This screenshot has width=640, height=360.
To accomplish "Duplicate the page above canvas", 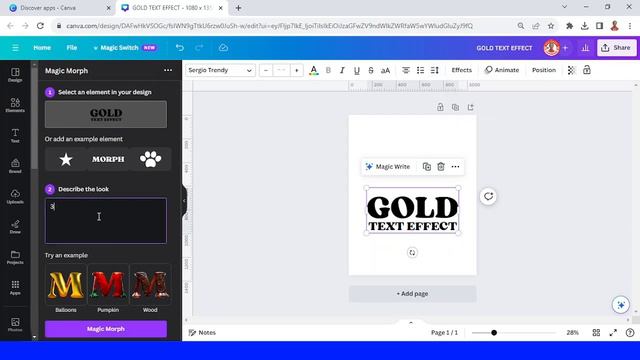I will point(455,107).
